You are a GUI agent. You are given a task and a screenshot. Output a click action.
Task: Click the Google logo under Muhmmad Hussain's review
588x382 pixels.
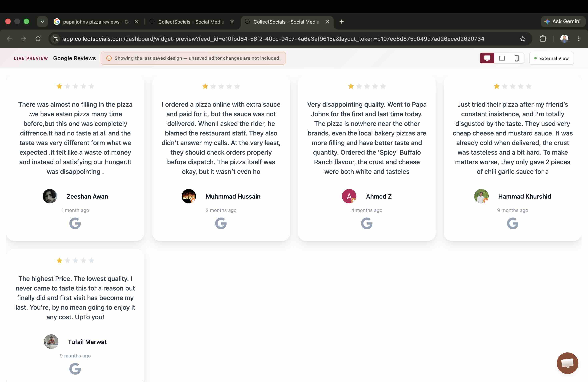(221, 223)
